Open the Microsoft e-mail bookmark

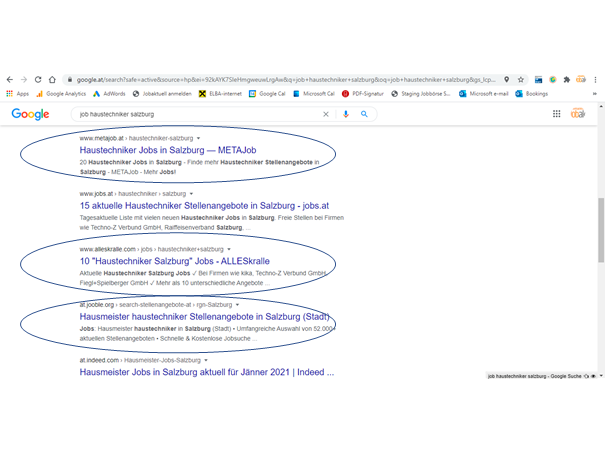483,94
